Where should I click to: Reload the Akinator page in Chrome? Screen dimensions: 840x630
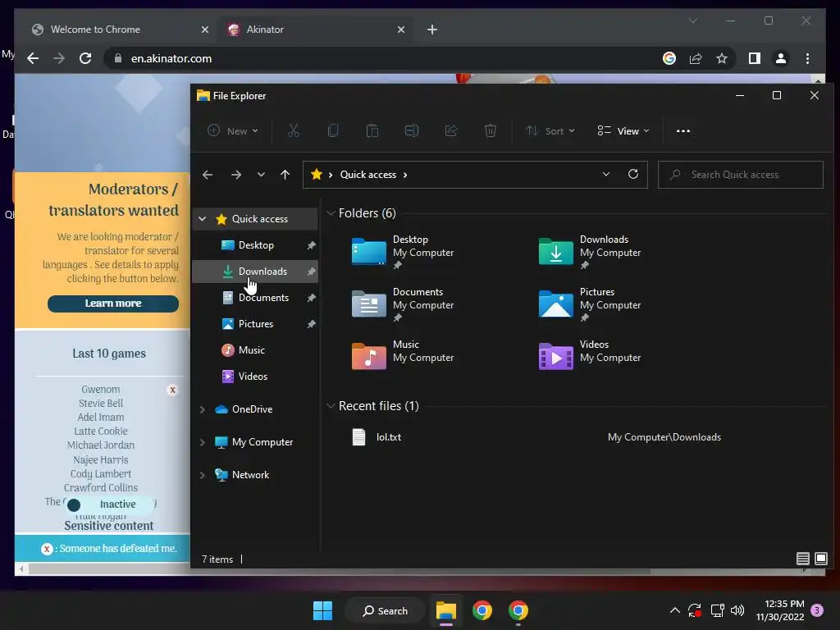tap(85, 58)
